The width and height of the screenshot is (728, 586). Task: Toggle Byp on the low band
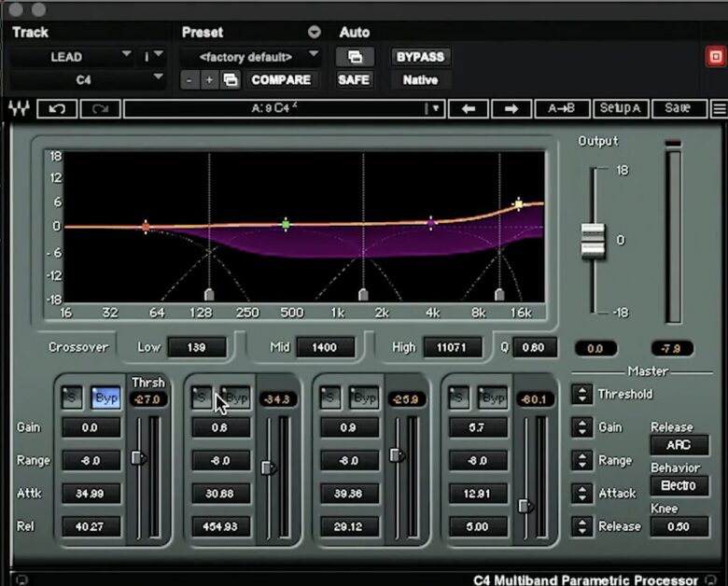coord(105,398)
